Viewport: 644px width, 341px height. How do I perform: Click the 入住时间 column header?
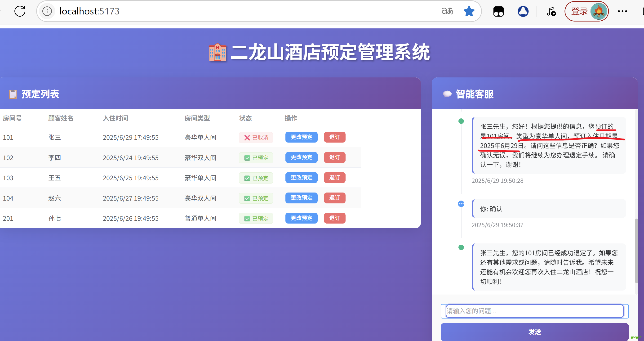(115, 118)
